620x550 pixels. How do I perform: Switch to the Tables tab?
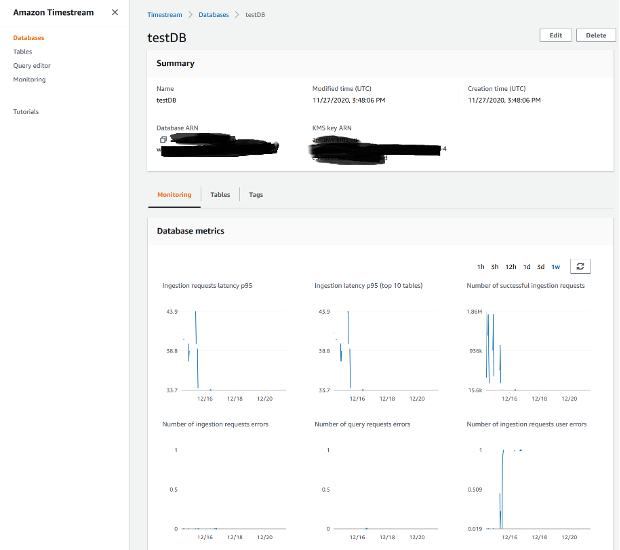[x=220, y=195]
